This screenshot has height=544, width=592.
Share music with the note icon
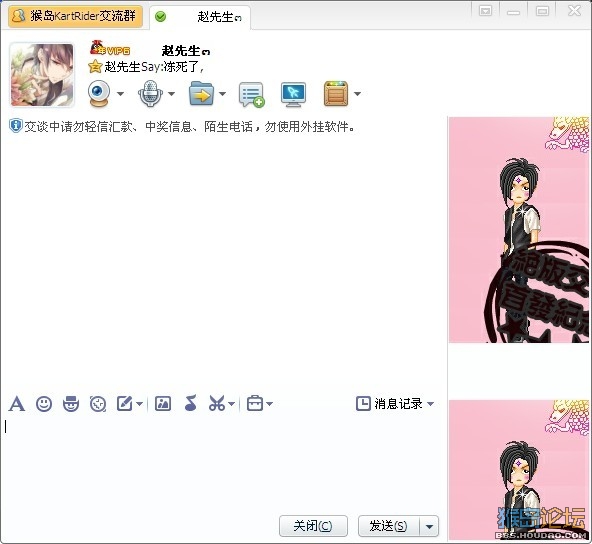pyautogui.click(x=191, y=403)
